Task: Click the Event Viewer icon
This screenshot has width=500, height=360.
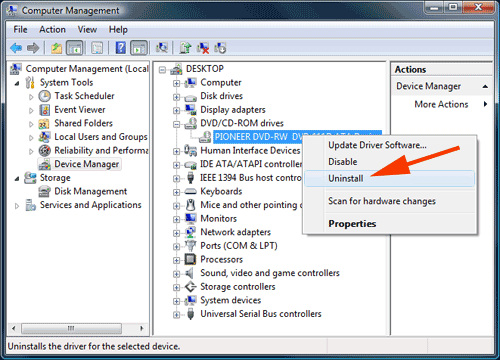Action: click(44, 110)
